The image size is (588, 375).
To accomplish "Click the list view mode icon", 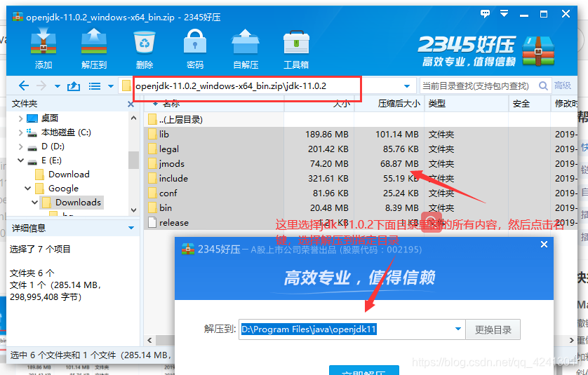I will coord(95,86).
